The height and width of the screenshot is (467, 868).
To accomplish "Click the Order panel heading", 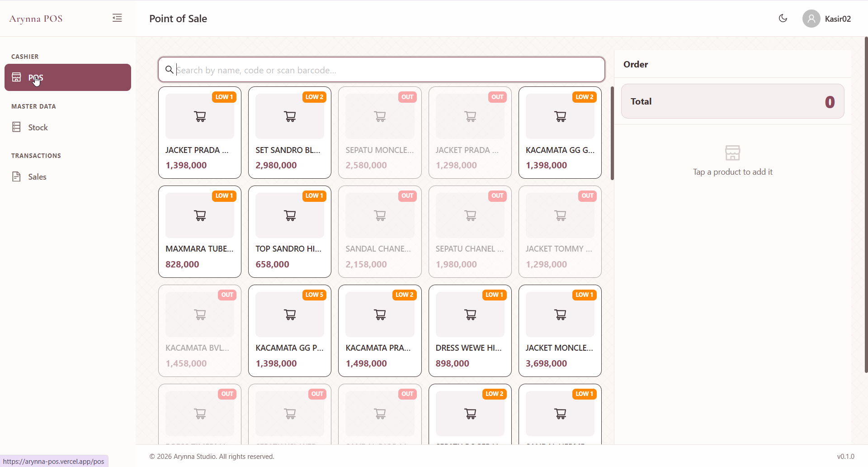I will click(636, 64).
